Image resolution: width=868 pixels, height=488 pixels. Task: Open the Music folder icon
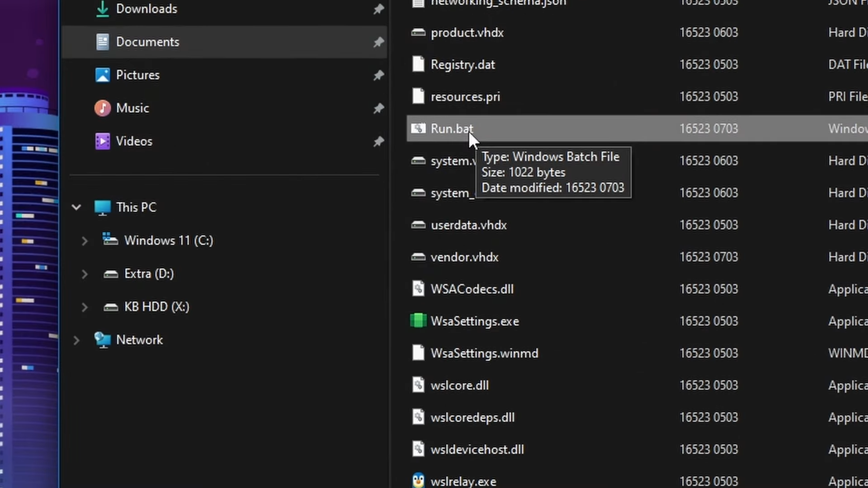click(x=103, y=108)
